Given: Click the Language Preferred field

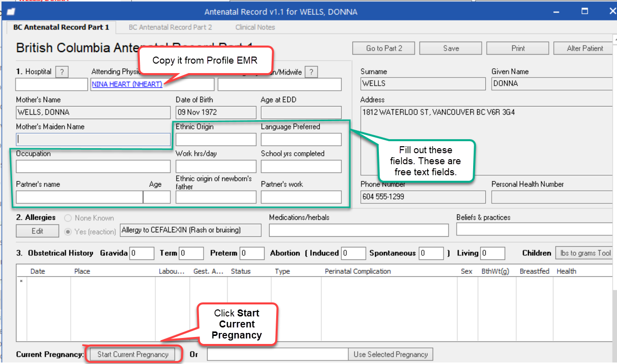Looking at the screenshot, I should [x=301, y=139].
